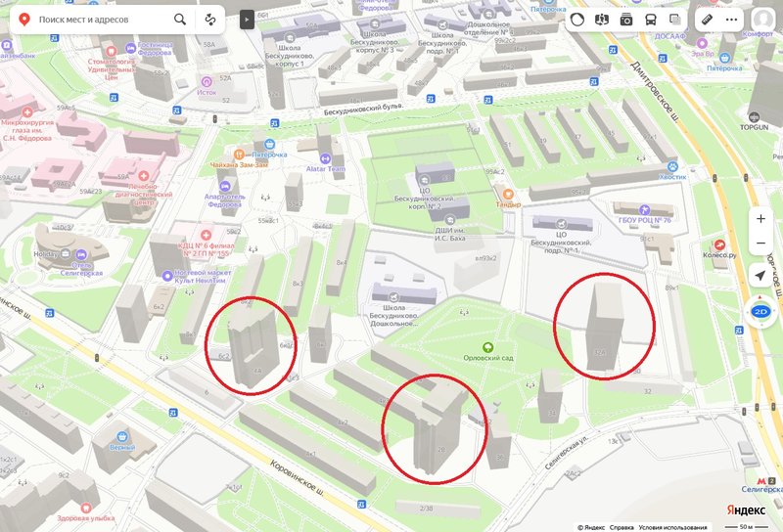This screenshot has width=783, height=532.
Task: Select Школа Бескудниково корпус 1 marker
Action: pyautogui.click(x=289, y=37)
